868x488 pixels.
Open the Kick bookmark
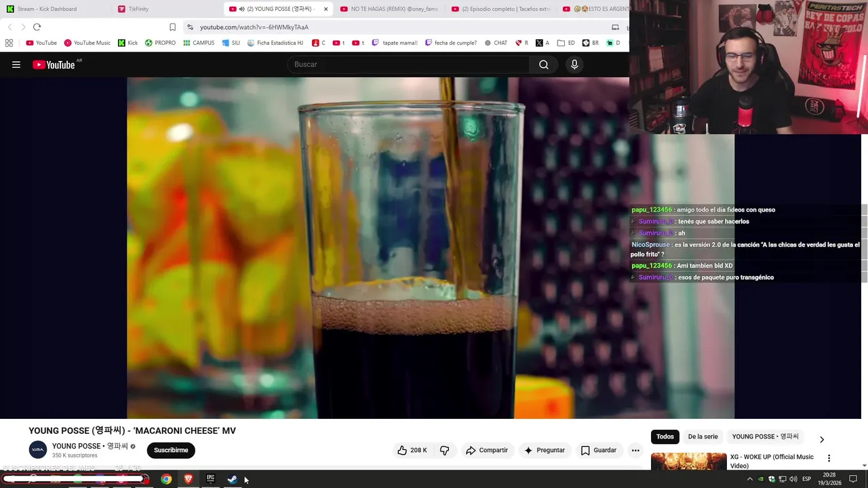tap(127, 43)
